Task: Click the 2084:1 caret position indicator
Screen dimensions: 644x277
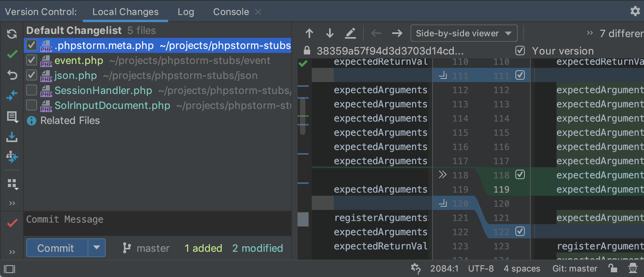Action: [x=444, y=269]
